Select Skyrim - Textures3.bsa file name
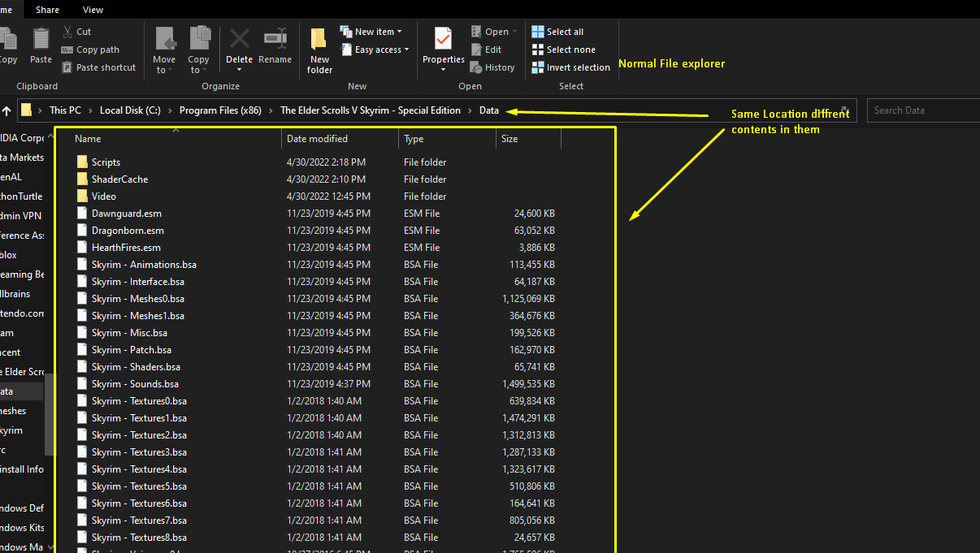Image resolution: width=980 pixels, height=553 pixels. [139, 452]
